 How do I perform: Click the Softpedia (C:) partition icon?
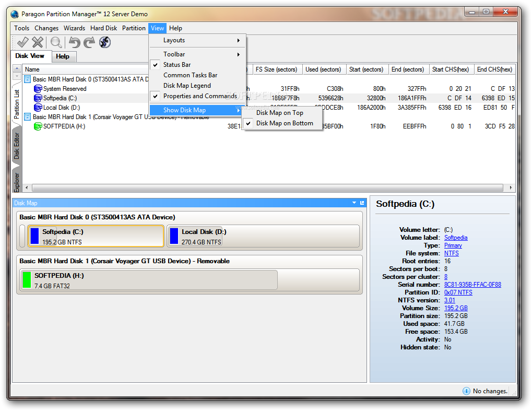[38, 98]
